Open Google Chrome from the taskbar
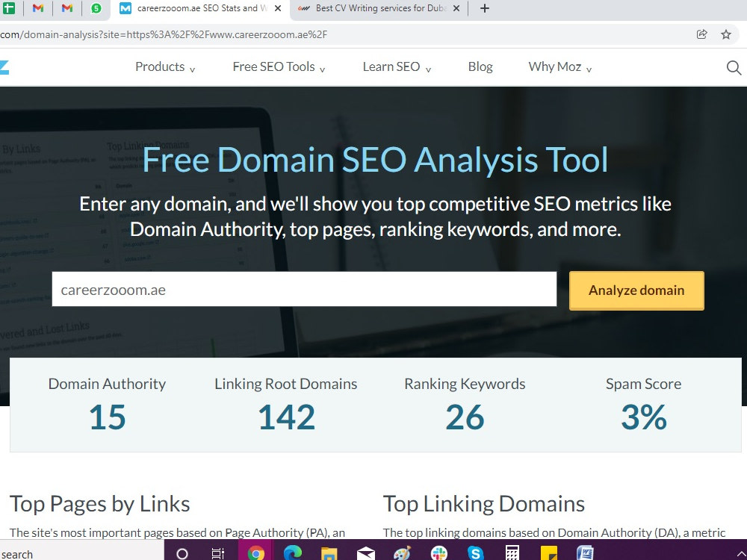 click(x=255, y=553)
